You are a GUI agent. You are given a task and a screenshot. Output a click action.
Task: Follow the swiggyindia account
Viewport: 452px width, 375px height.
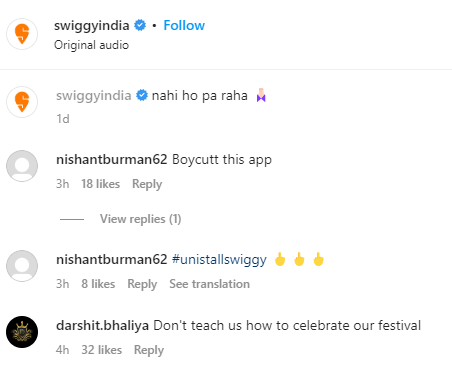[184, 25]
